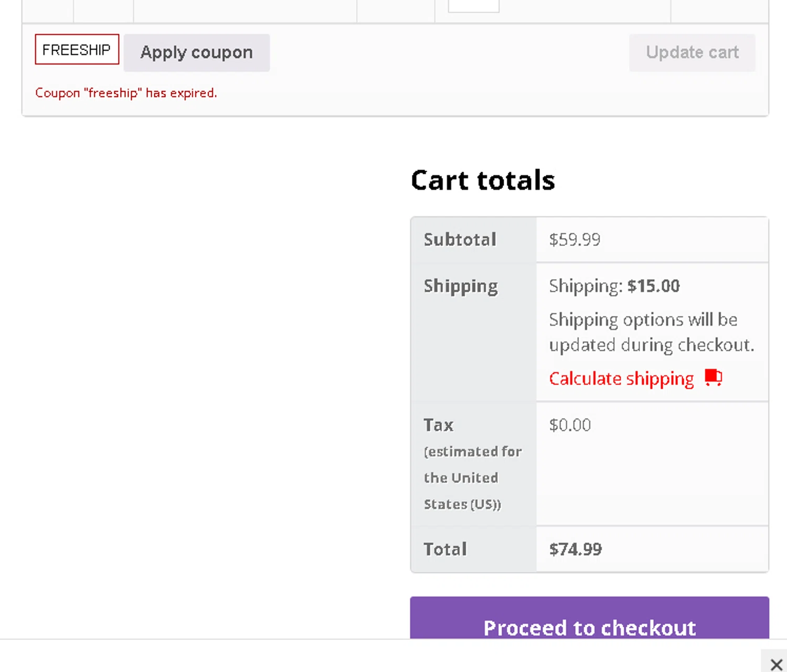Click the Total row label
The height and width of the screenshot is (672, 787).
pyautogui.click(x=445, y=549)
